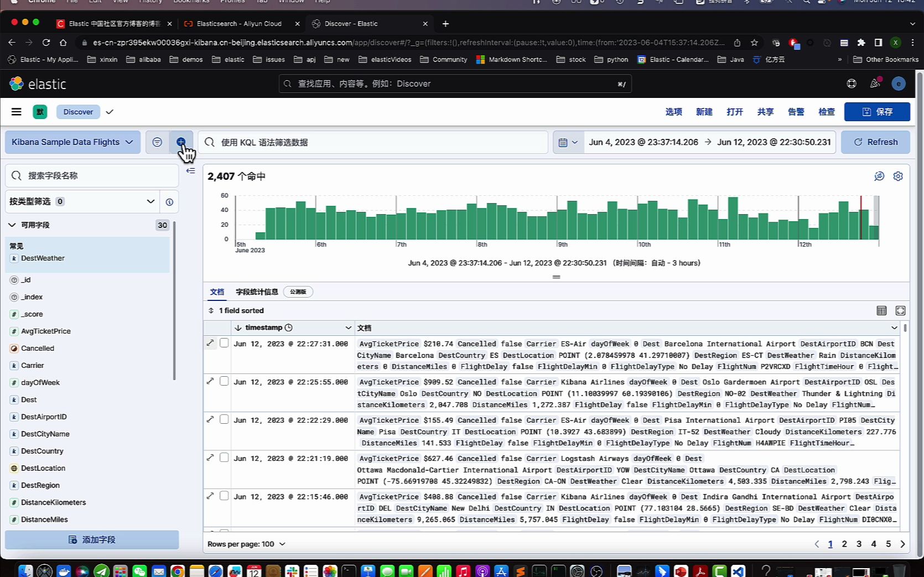Click the Refresh button
This screenshot has width=924, height=577.
875,142
